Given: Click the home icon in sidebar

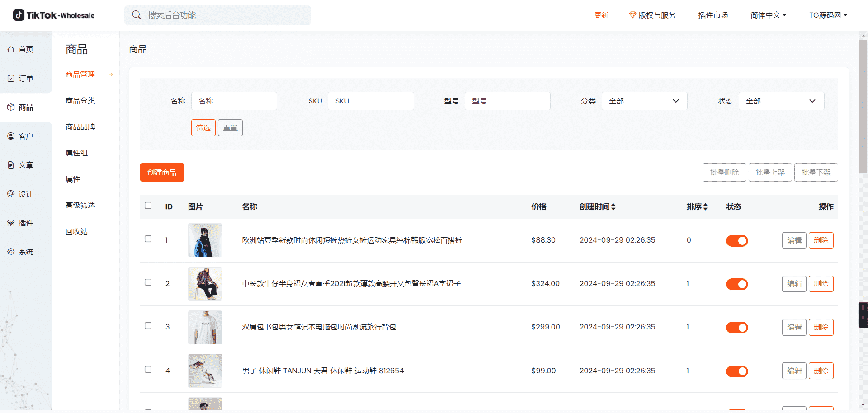Looking at the screenshot, I should (11, 49).
